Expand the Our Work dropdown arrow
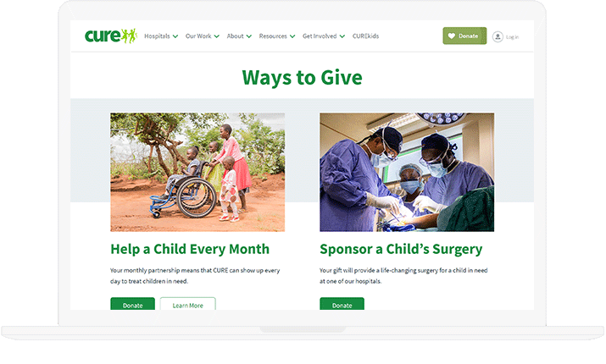 click(x=217, y=36)
